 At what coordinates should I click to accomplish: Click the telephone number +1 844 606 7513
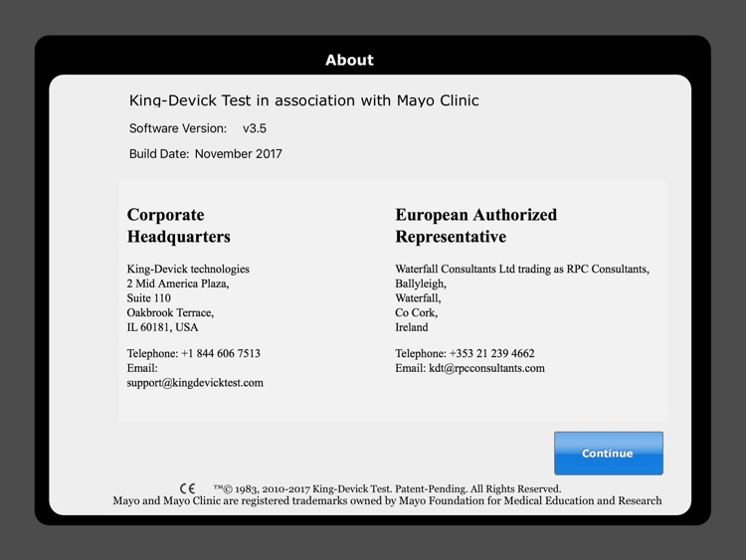(x=221, y=353)
